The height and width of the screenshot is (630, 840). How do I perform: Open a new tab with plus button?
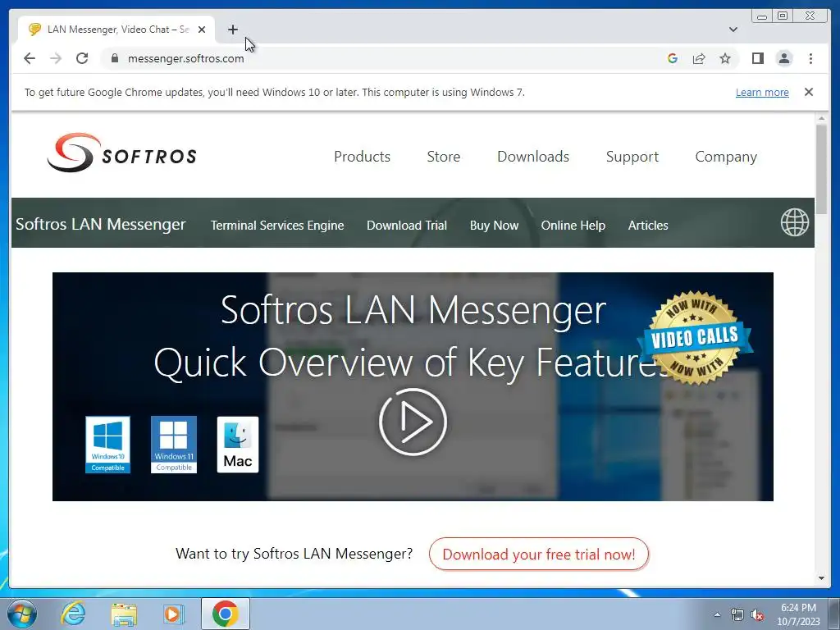[x=232, y=30]
